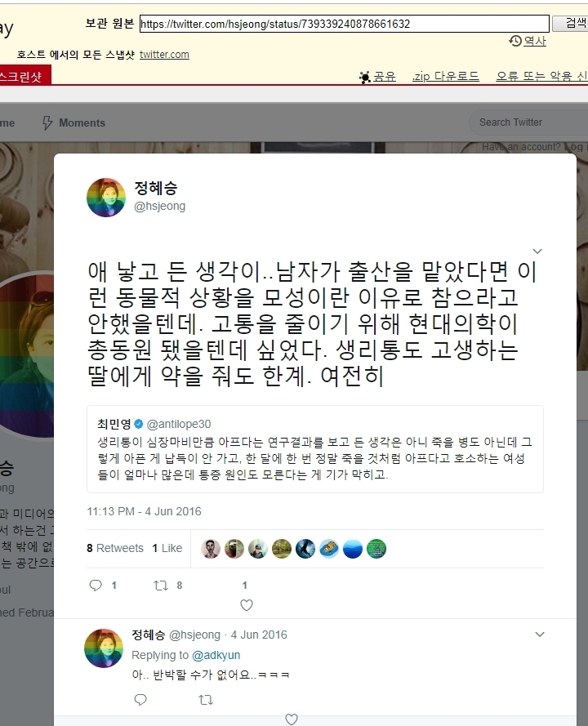The height and width of the screenshot is (726, 588).
Task: Open the Moments lightning bolt tab
Action: pos(73,122)
